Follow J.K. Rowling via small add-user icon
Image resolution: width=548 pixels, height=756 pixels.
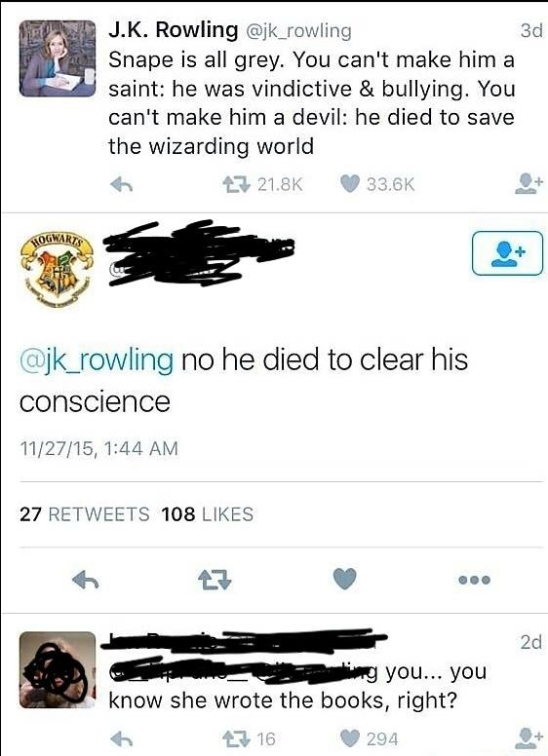[528, 184]
